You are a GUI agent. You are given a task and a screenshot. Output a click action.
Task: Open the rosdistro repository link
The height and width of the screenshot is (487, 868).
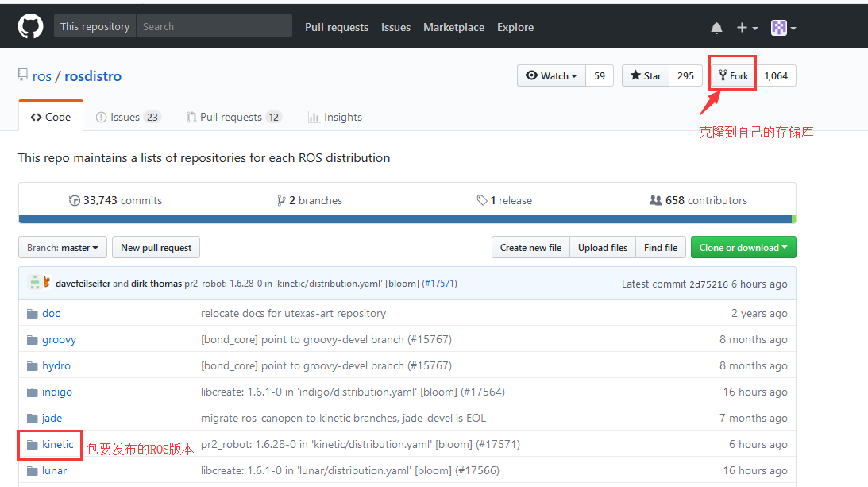point(93,76)
